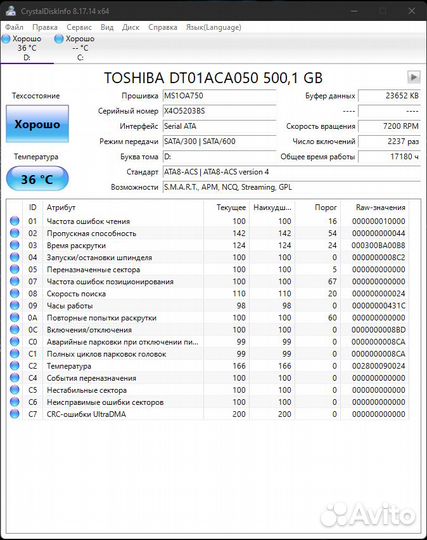The image size is (427, 540).
Task: Click raw value 00000000431C
Action: (378, 305)
